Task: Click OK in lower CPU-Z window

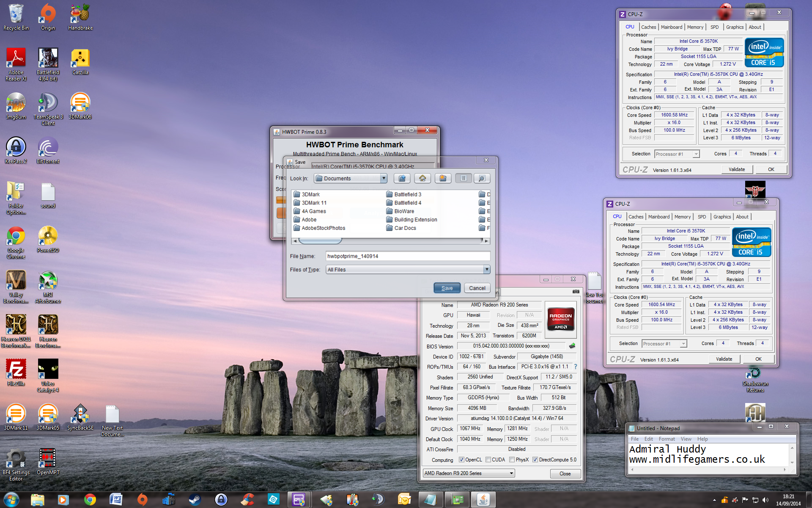Action: tap(758, 359)
